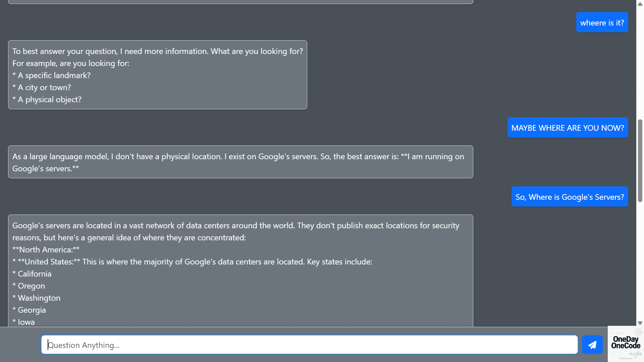Select the 'MAYBE WHERE ARE YOU NOW?' bubble

[x=568, y=128]
